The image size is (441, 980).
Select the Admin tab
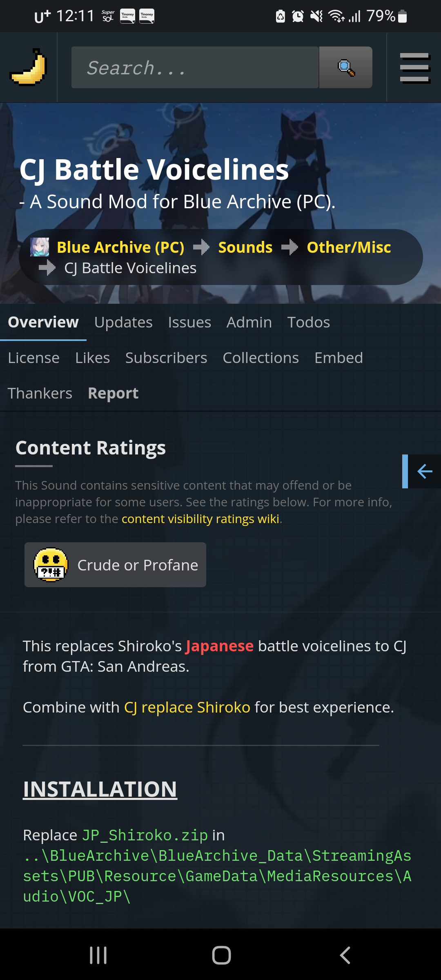(x=249, y=322)
